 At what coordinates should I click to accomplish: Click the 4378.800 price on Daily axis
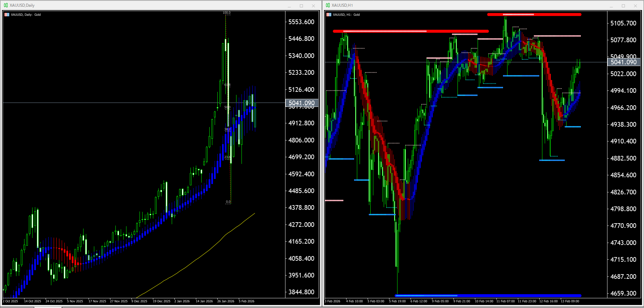pos(301,207)
